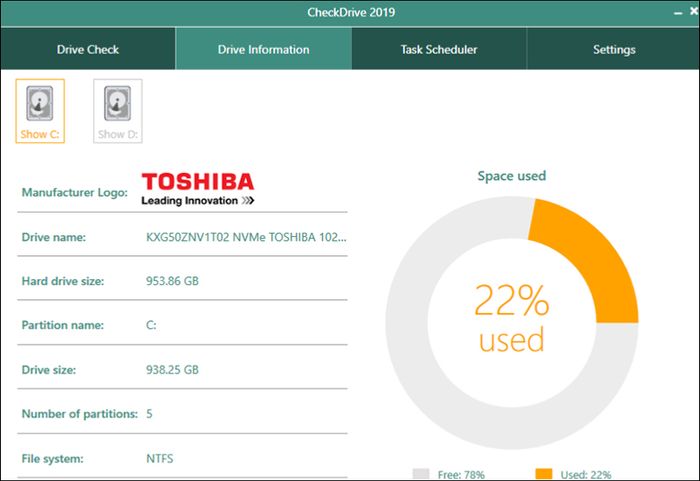The width and height of the screenshot is (700, 481).
Task: Select the Show D: drive icon
Action: point(118,111)
